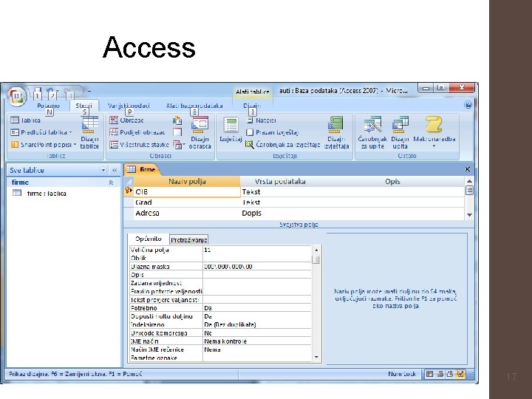Select the OIB row with primary key icon
This screenshot has height=399, width=532.
point(129,191)
